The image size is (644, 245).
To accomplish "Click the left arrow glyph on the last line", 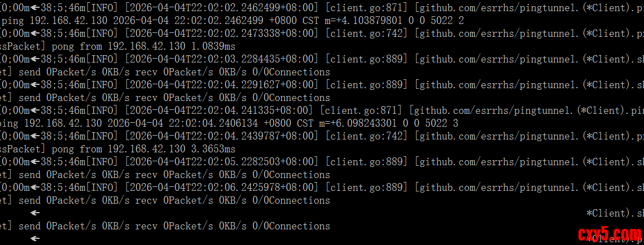I will [35, 239].
